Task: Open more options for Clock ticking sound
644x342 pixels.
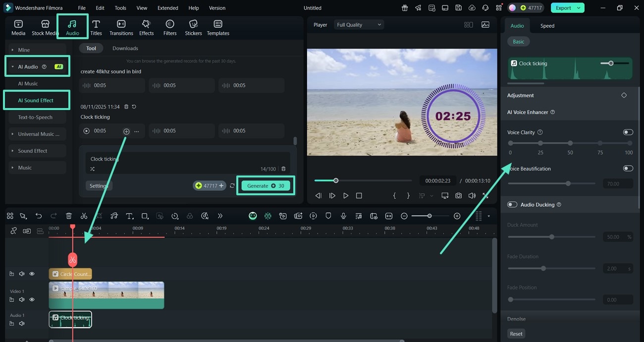Action: click(x=136, y=131)
